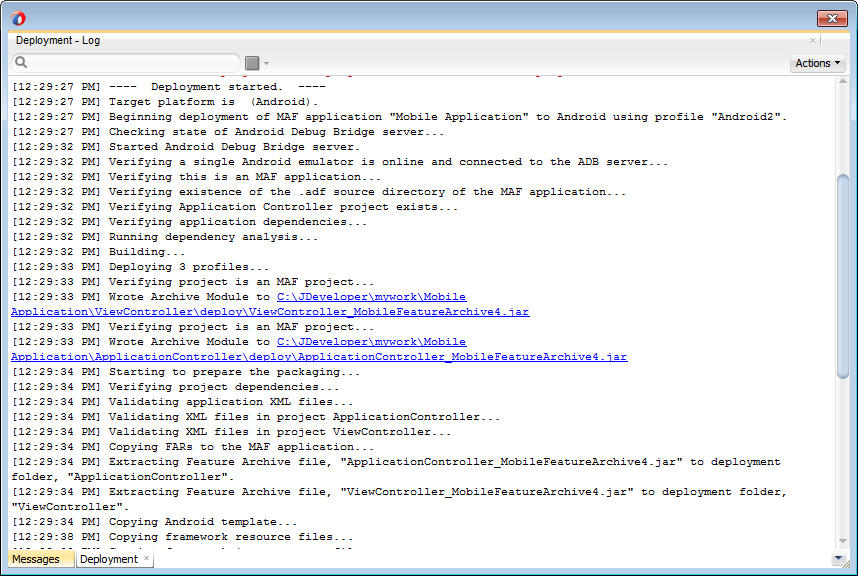Click the scrollbar up arrow
858x576 pixels.
pyautogui.click(x=843, y=82)
